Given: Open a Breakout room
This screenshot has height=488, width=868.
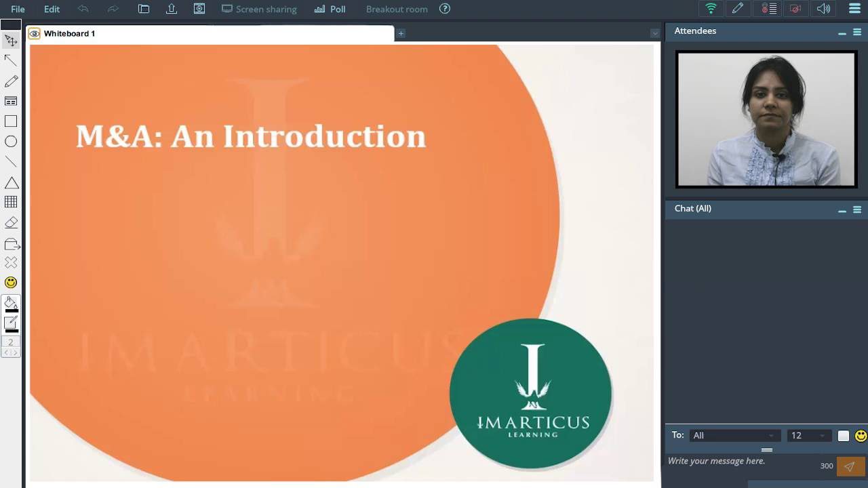Looking at the screenshot, I should click(x=396, y=9).
